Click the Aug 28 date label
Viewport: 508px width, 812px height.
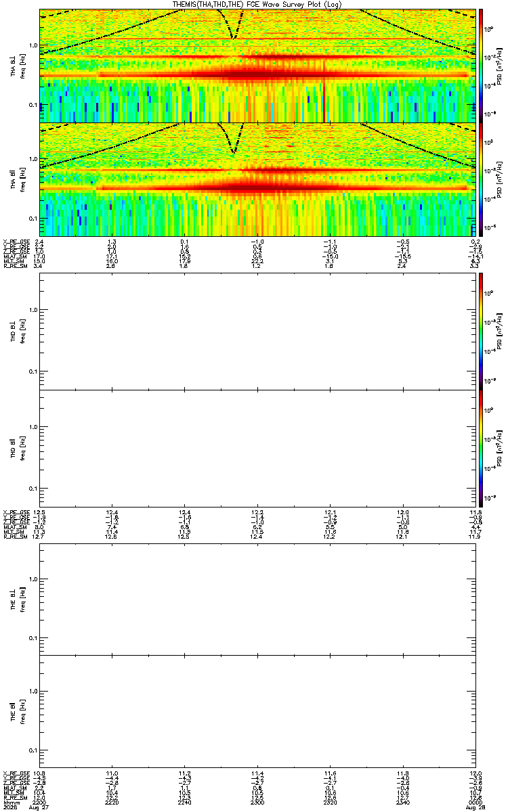coord(473,807)
